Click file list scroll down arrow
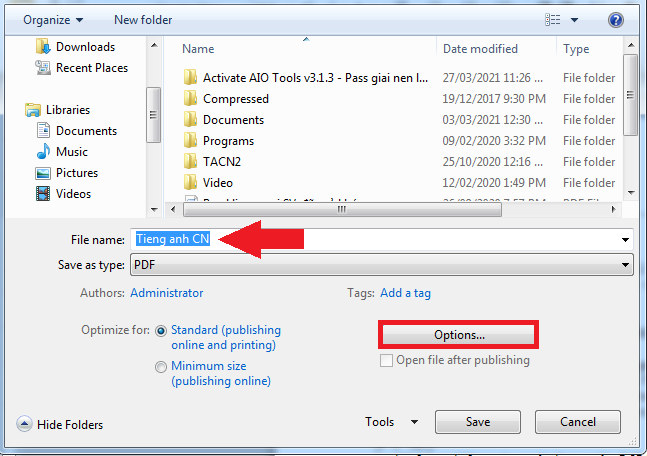647x456 pixels. [x=630, y=192]
